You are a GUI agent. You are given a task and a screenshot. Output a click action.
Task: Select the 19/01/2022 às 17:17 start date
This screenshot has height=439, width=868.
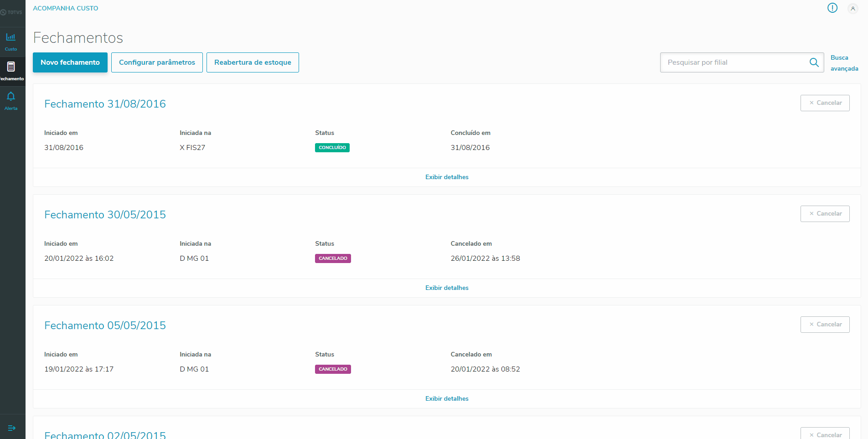coord(79,369)
